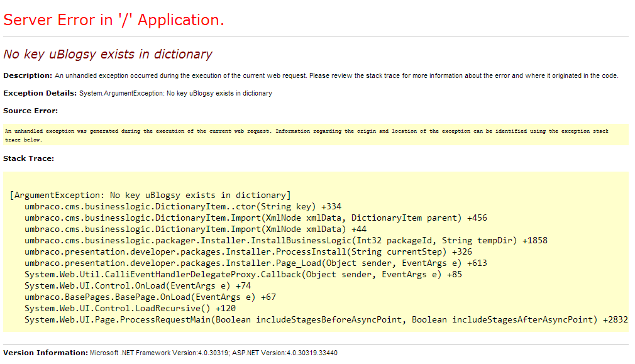Click the 'System.Web.UI.Page.ProcessRequestMain' +2832 stack line
The image size is (635, 364).
[326, 320]
